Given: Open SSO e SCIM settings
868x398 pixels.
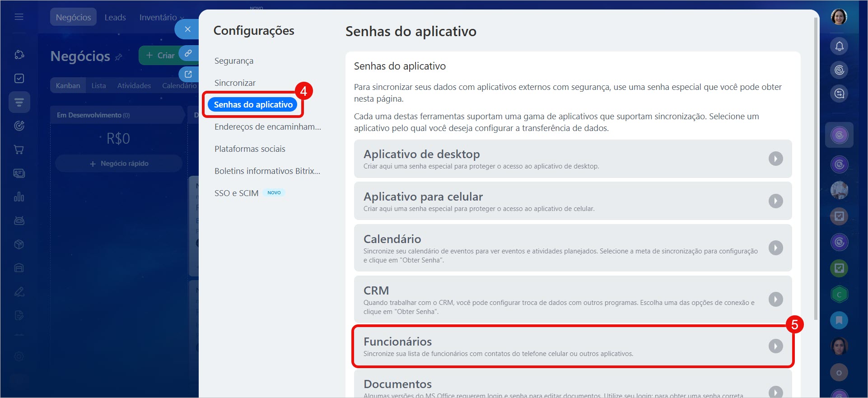Looking at the screenshot, I should [236, 193].
